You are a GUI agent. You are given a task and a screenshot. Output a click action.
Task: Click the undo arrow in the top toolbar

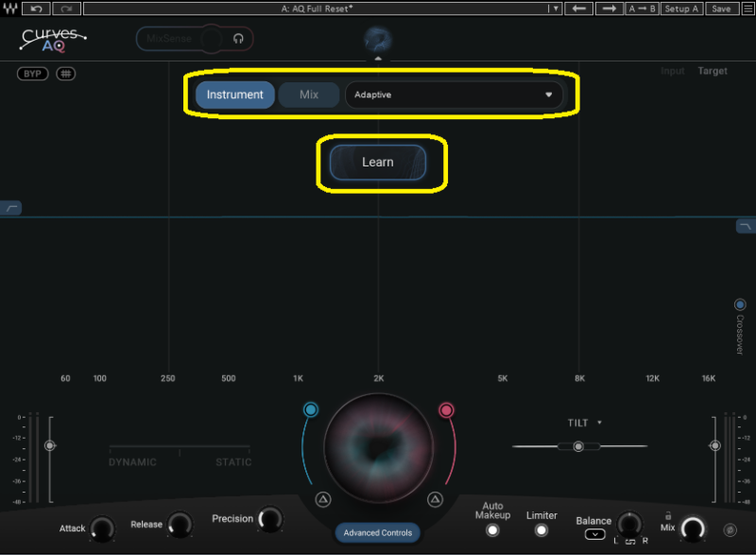37,9
